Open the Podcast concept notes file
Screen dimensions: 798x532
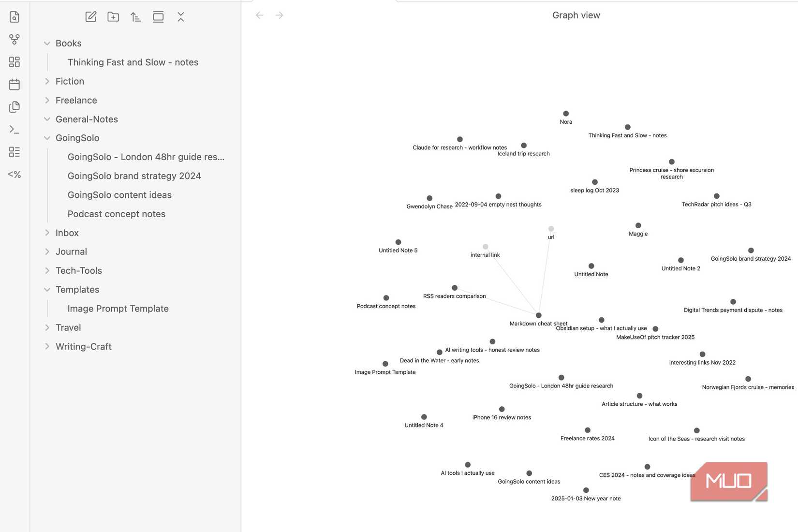[117, 214]
